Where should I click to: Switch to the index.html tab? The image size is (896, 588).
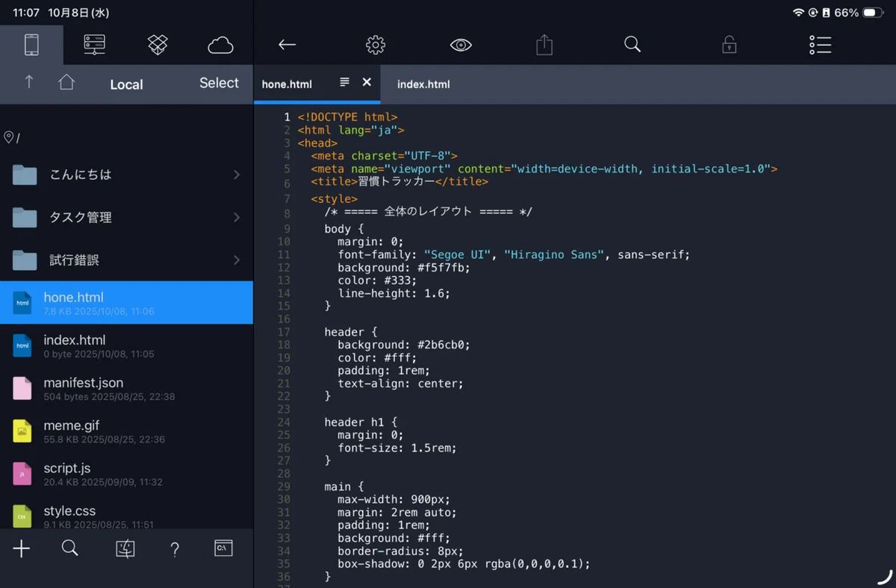pyautogui.click(x=423, y=84)
